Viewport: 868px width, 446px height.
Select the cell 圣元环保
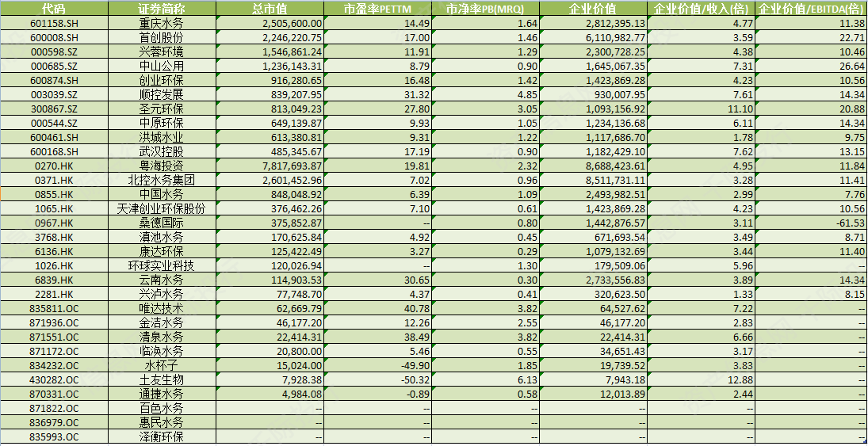coord(161,109)
